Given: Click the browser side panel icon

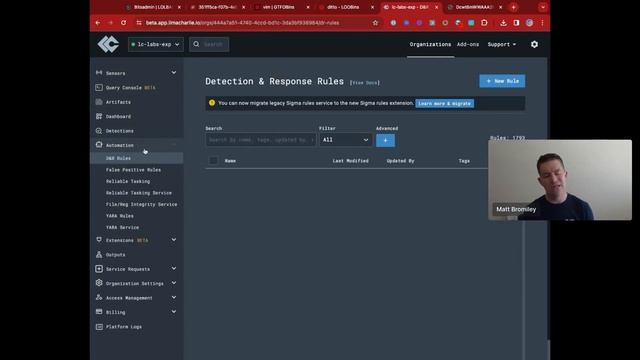Looking at the screenshot, I should pos(516,23).
